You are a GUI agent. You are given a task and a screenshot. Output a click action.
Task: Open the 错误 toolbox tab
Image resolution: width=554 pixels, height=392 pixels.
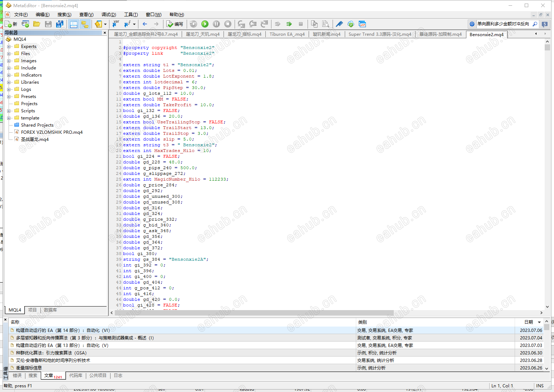click(17, 376)
